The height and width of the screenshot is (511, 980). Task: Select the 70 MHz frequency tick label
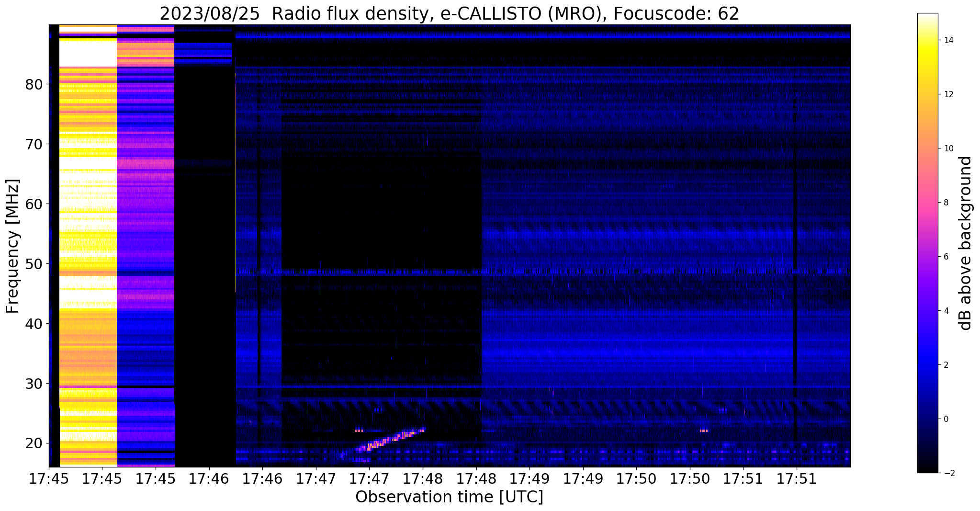point(34,145)
